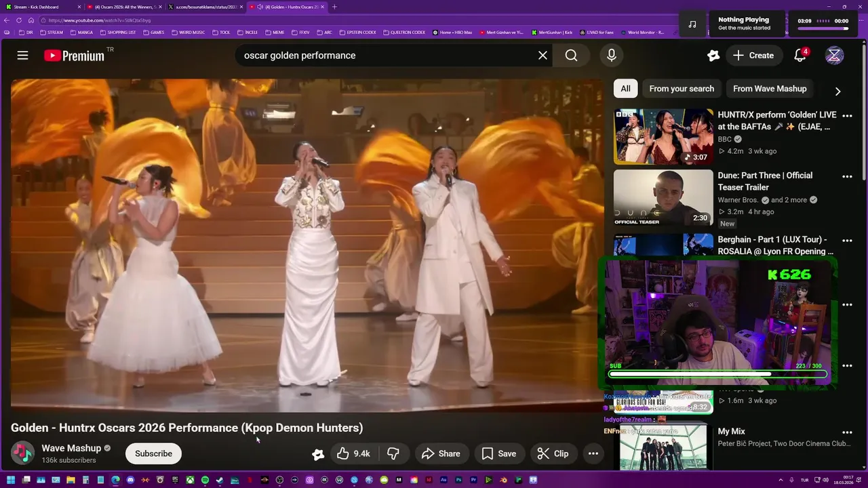Click music note icon in media widget
This screenshot has width=868, height=488.
(692, 24)
